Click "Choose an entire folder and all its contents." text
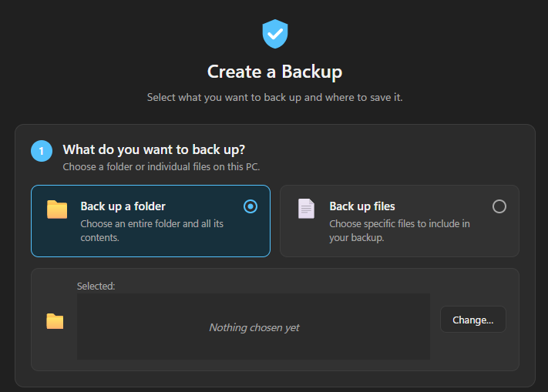The image size is (548, 392). 152,230
